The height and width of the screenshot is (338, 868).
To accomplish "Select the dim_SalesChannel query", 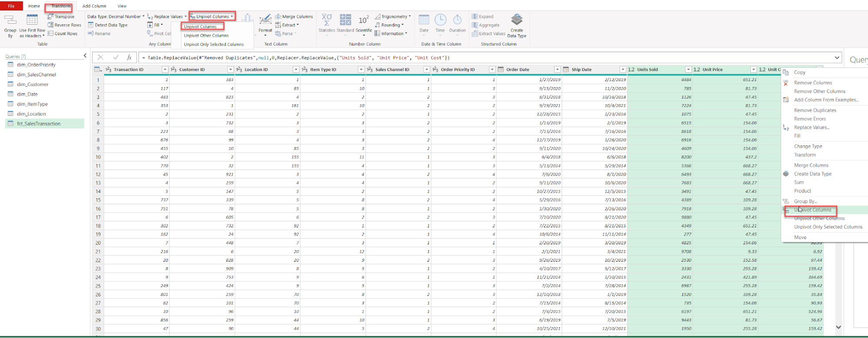I will [x=36, y=75].
